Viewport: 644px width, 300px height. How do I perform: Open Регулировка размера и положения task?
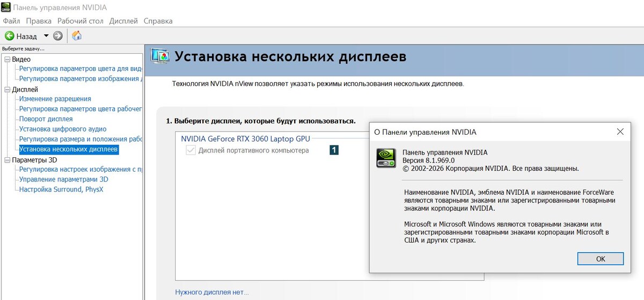[x=80, y=140]
